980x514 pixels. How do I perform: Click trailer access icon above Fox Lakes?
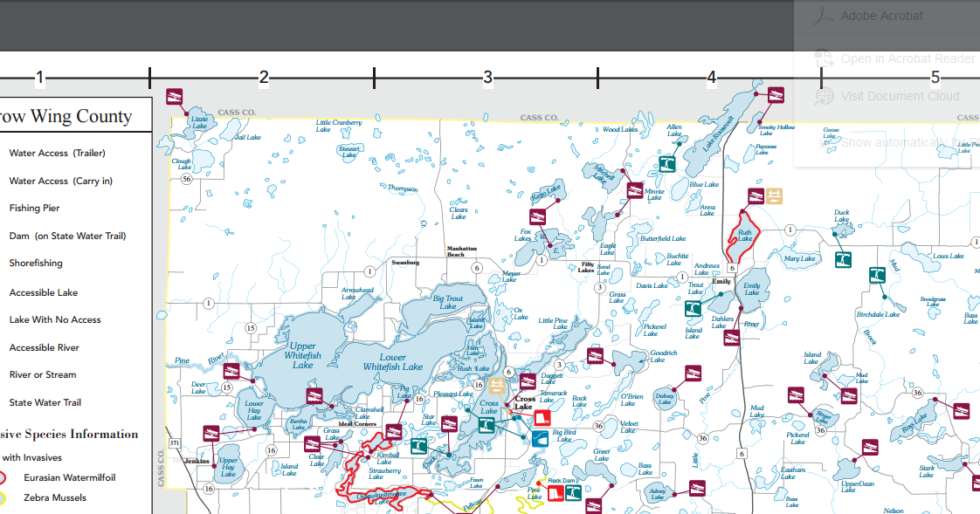537,216
